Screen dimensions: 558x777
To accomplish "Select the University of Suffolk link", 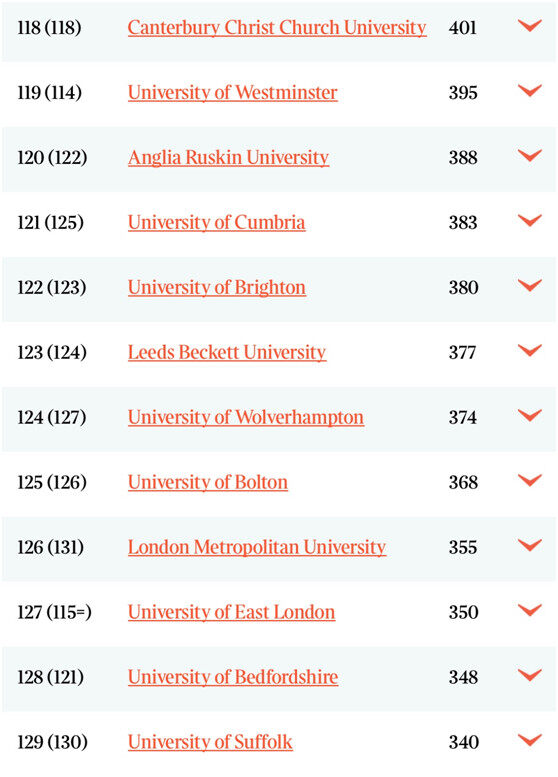I will 210,742.
